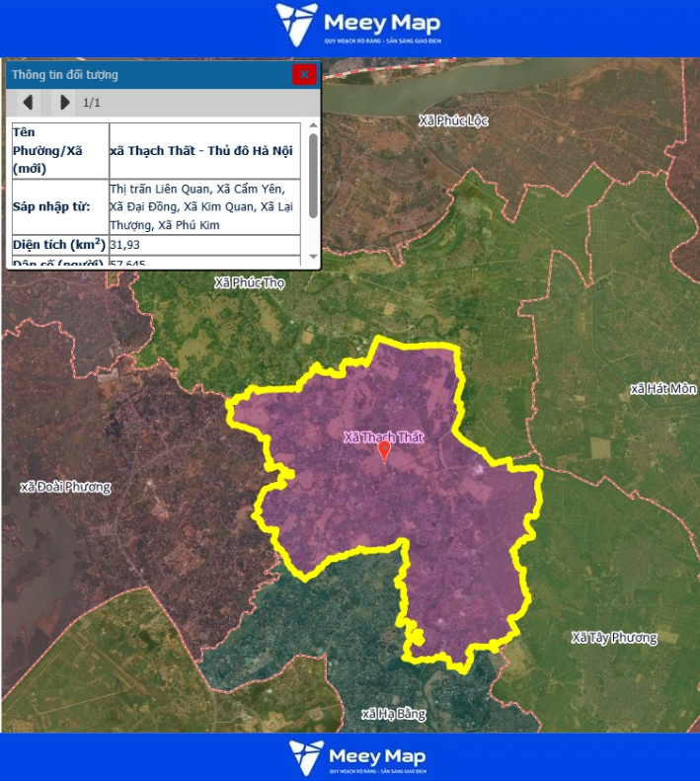700x781 pixels.
Task: Click the area value '31,93'
Action: click(125, 245)
